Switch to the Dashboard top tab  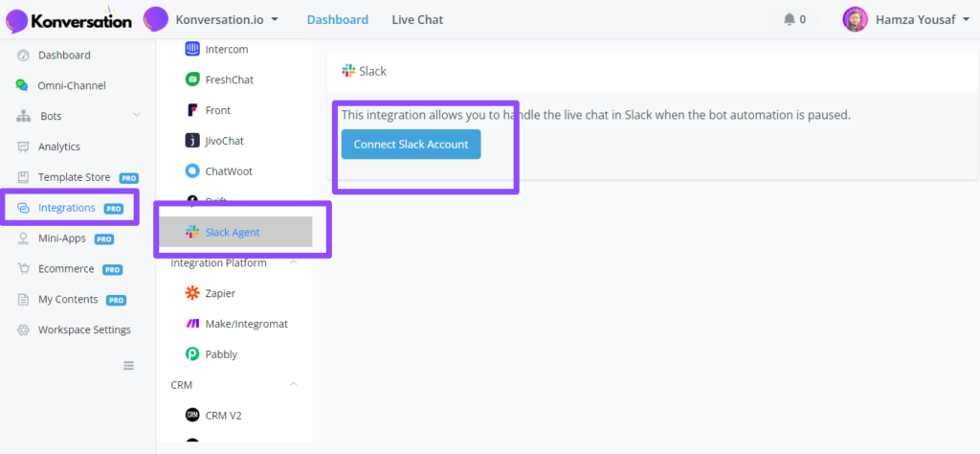pos(338,19)
